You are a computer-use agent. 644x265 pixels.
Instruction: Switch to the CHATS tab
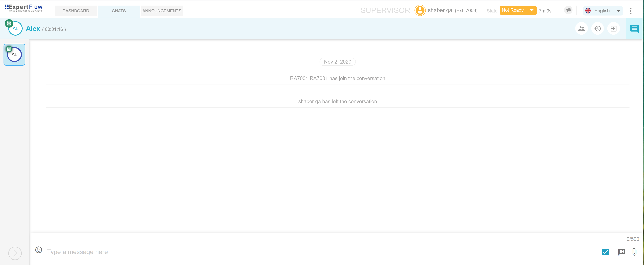(x=119, y=11)
